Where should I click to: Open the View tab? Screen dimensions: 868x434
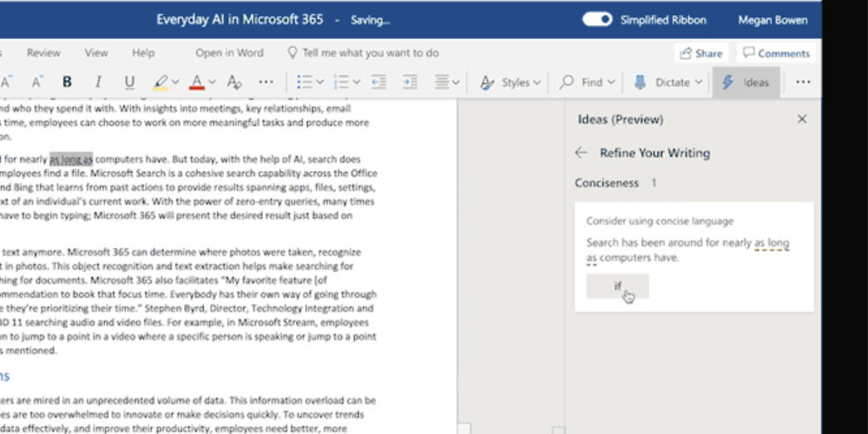click(95, 53)
